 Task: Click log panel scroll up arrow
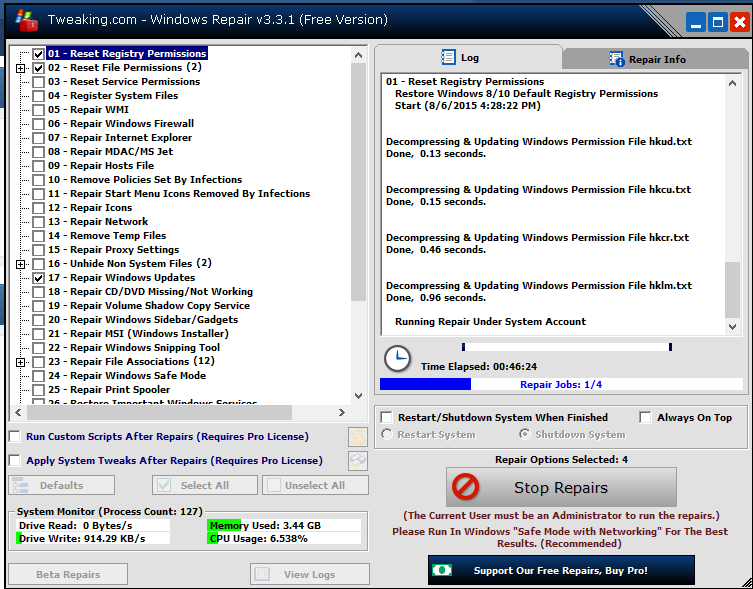[732, 83]
